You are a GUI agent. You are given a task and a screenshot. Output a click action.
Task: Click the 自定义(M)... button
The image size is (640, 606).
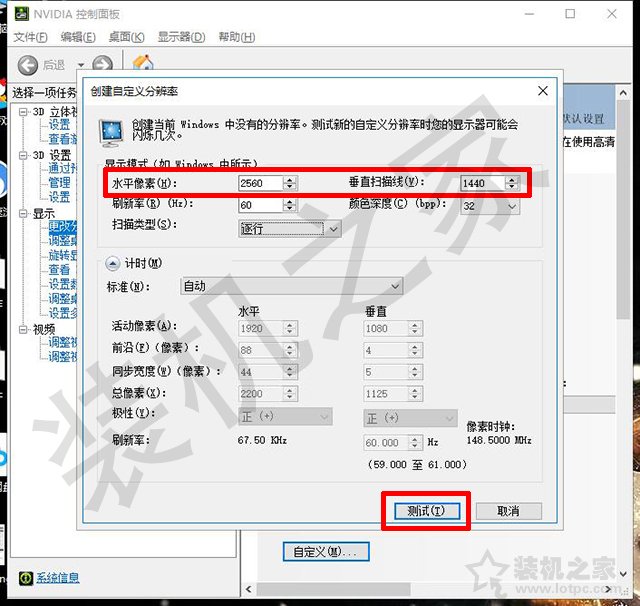(x=326, y=552)
